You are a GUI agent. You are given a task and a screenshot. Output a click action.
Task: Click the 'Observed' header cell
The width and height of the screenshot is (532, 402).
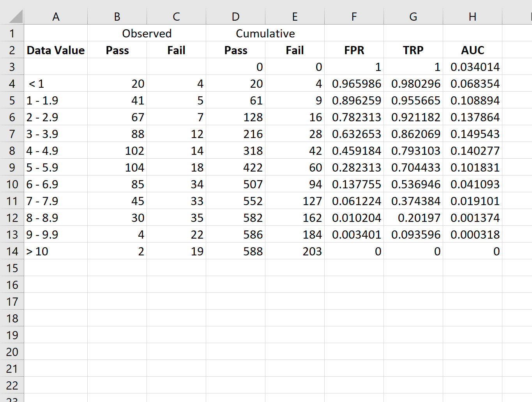point(147,33)
